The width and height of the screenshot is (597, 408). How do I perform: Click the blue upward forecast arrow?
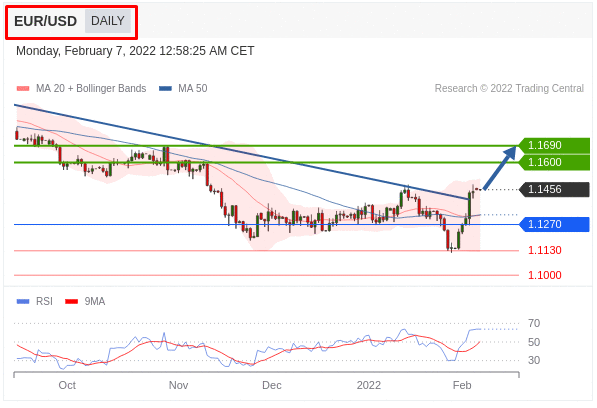pyautogui.click(x=500, y=168)
